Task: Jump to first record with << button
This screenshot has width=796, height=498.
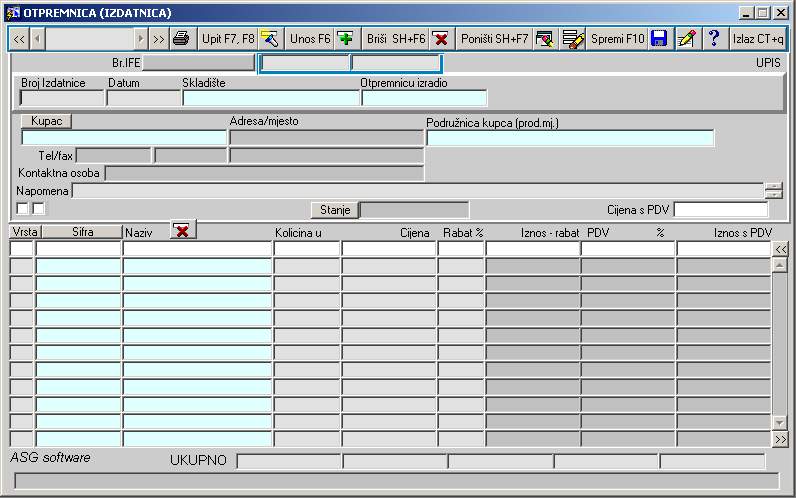Action: point(18,39)
